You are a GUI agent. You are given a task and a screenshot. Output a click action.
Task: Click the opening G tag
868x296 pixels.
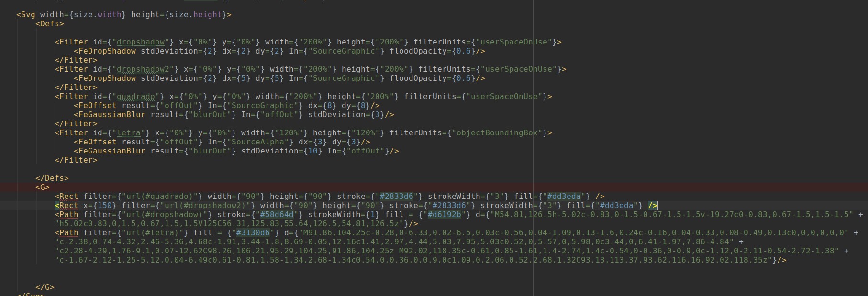click(42, 187)
